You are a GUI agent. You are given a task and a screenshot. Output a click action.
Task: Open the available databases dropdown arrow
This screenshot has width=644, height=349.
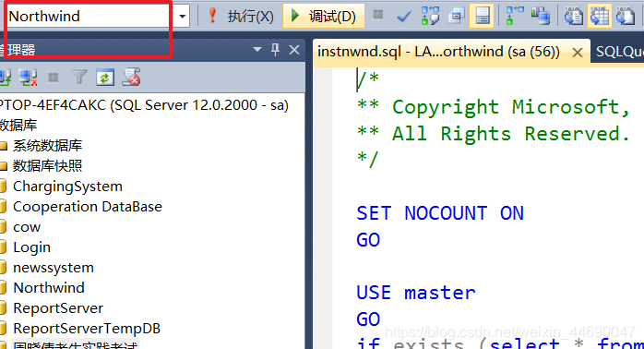coord(183,17)
